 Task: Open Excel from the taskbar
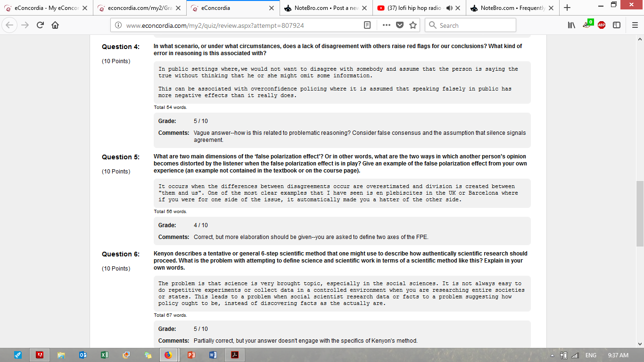coord(104,355)
